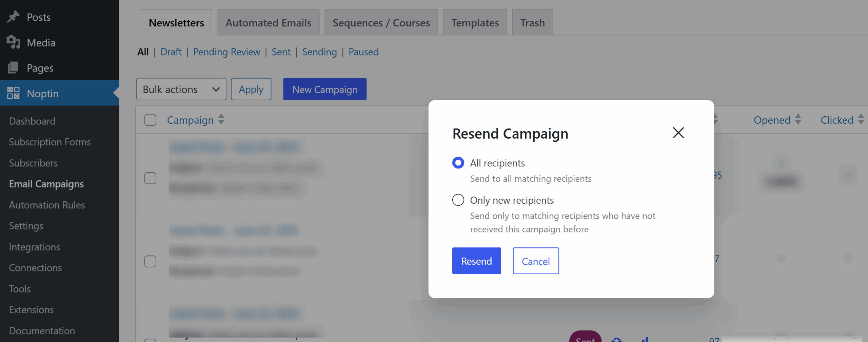The image size is (868, 342).
Task: Open the Noptin menu item
Action: [59, 93]
